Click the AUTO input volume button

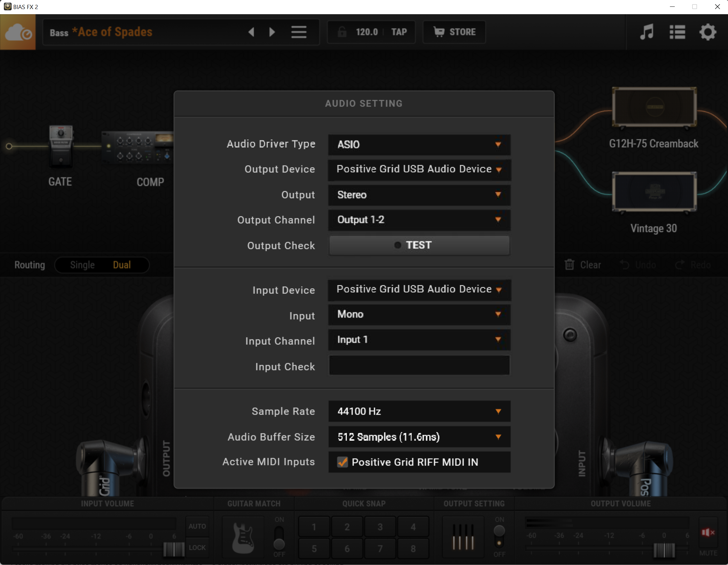tap(197, 526)
